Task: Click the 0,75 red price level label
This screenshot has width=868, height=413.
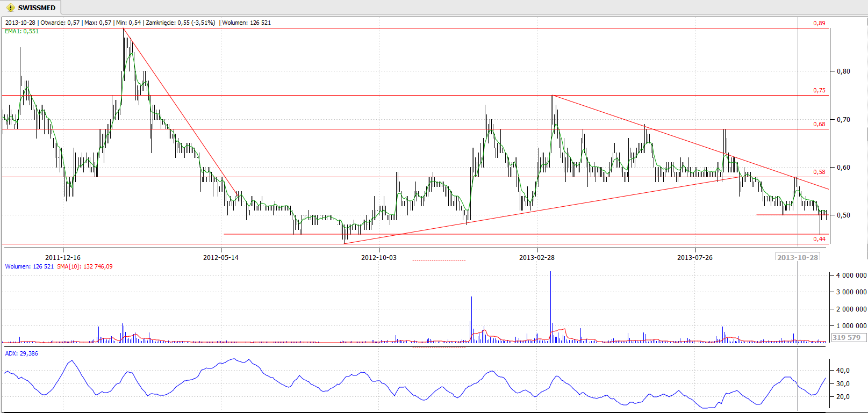Action: click(x=819, y=90)
